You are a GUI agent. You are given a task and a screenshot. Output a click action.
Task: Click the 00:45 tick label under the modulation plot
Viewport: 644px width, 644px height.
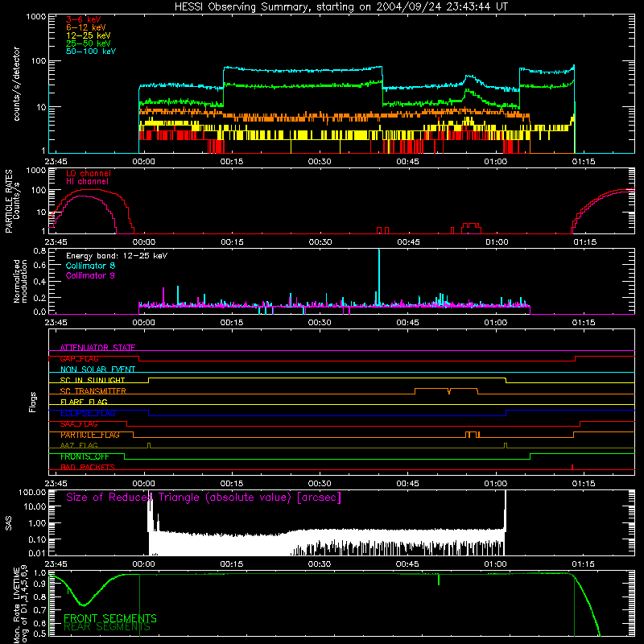point(407,323)
